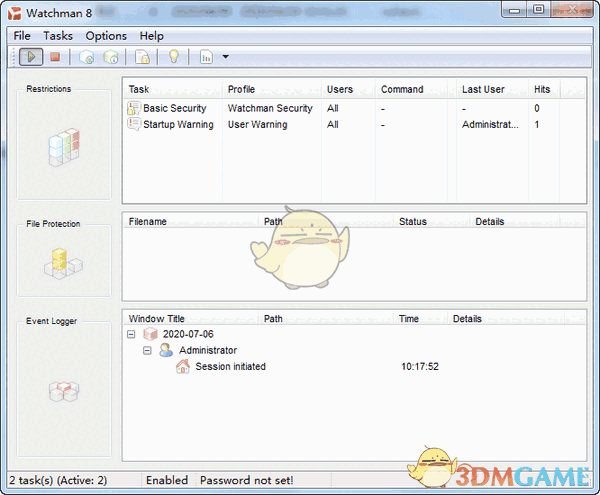
Task: Click the User Warning profile cell
Action: click(258, 124)
